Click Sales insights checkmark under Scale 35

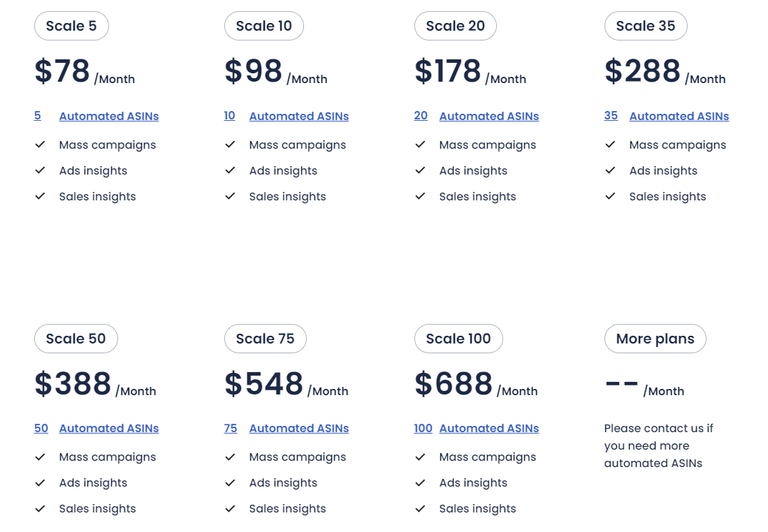610,196
